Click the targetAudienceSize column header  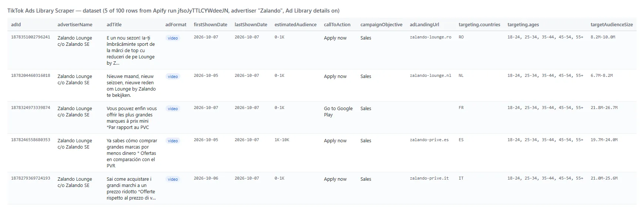tap(611, 25)
